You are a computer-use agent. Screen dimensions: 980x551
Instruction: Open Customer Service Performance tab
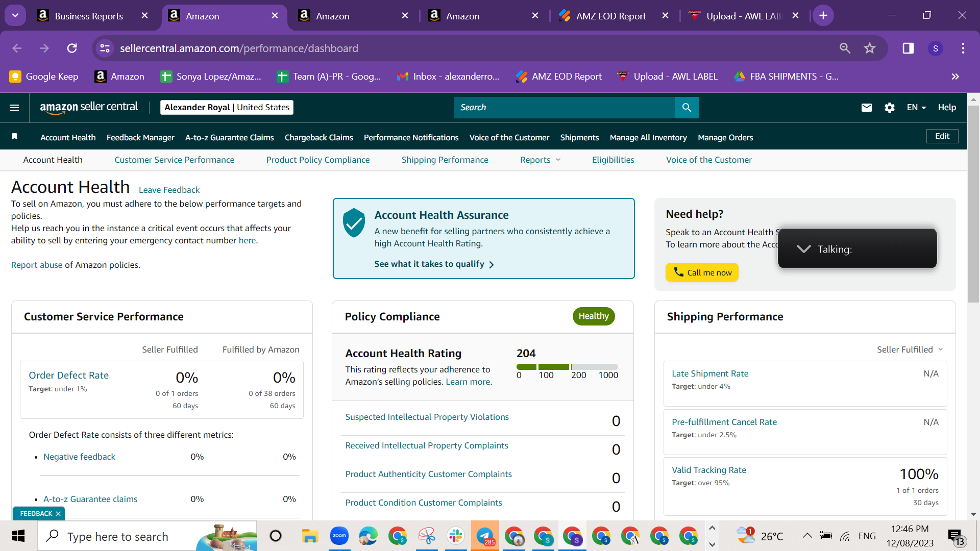pyautogui.click(x=174, y=160)
